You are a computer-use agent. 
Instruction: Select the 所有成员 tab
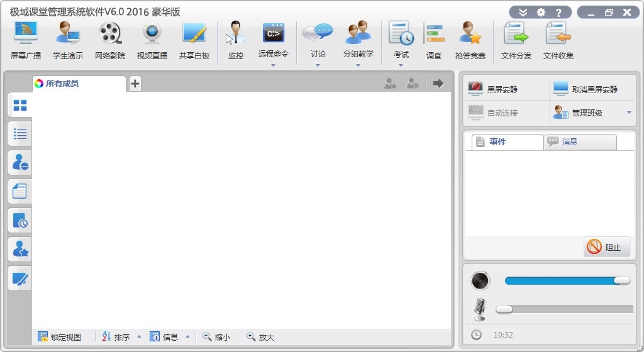tap(79, 84)
